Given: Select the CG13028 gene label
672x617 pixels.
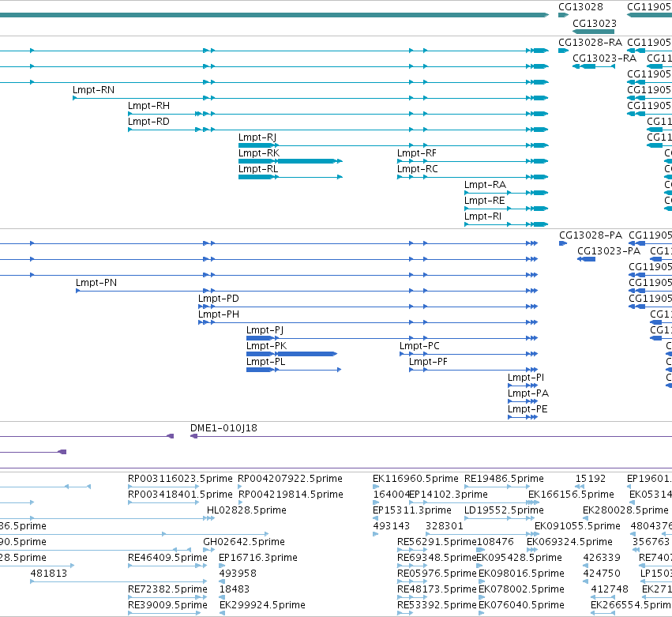Looking at the screenshot, I should tap(580, 7).
